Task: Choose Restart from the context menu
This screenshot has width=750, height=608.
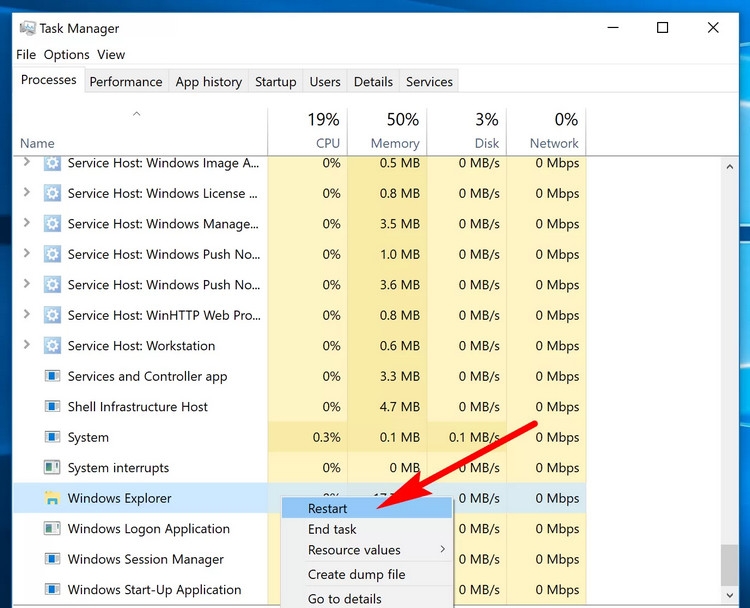Action: 367,508
